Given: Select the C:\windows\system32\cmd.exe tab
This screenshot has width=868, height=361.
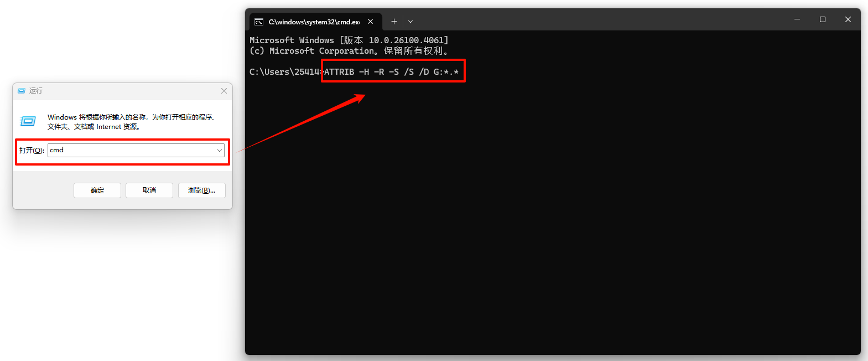Looking at the screenshot, I should [x=314, y=22].
